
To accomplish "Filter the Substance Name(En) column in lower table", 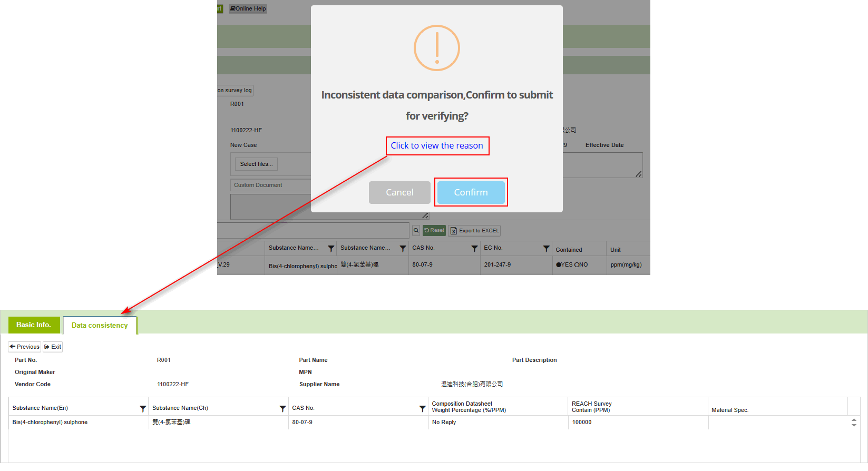I will click(x=143, y=408).
